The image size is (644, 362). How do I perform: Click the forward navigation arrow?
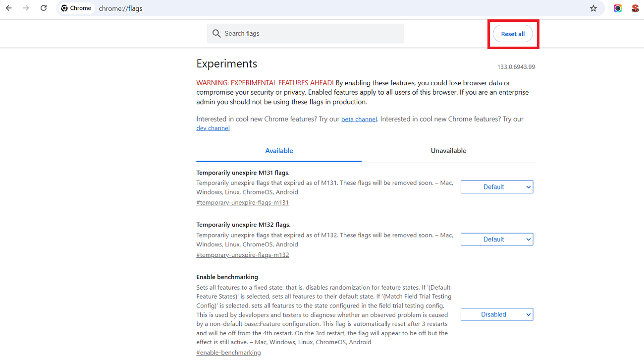click(26, 8)
